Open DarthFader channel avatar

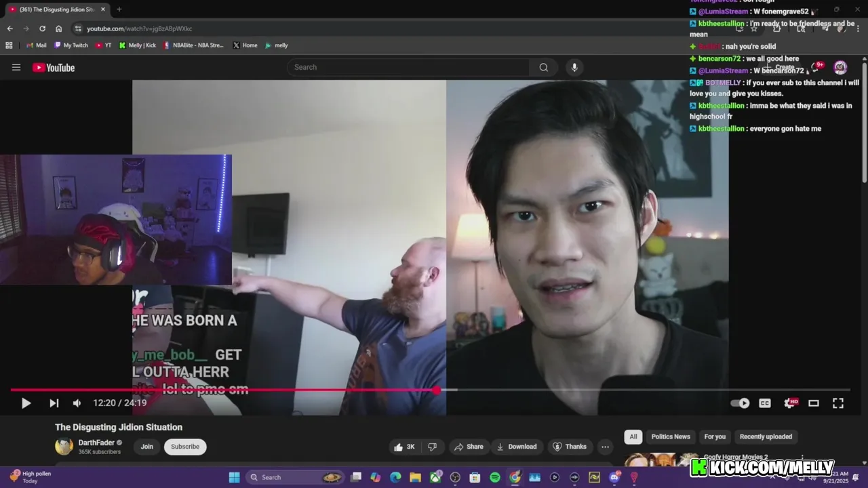pos(64,446)
